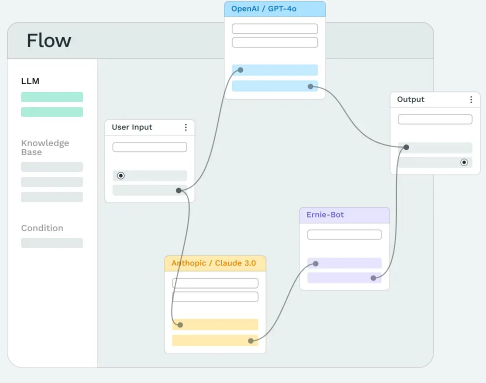Open the Output node three-dot menu

pos(471,99)
